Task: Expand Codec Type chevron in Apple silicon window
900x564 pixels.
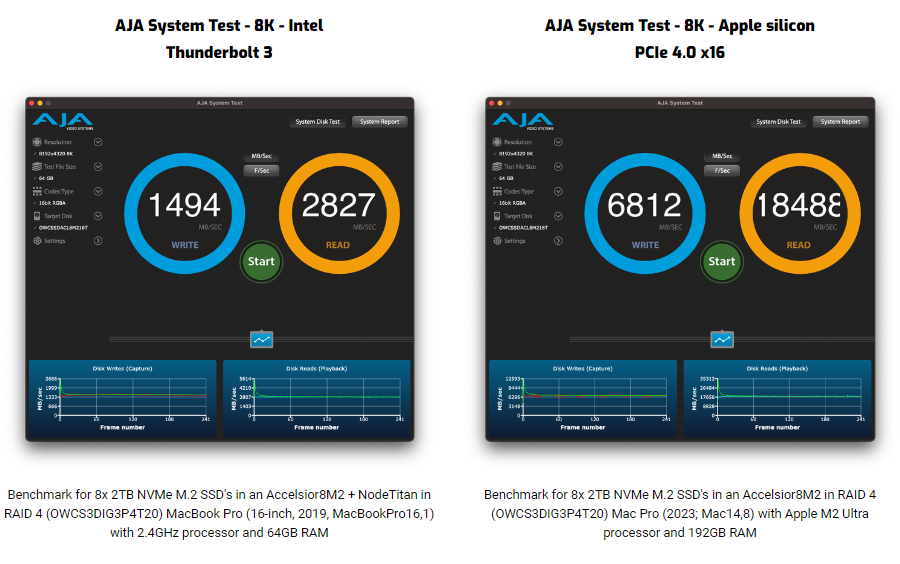Action: (558, 191)
